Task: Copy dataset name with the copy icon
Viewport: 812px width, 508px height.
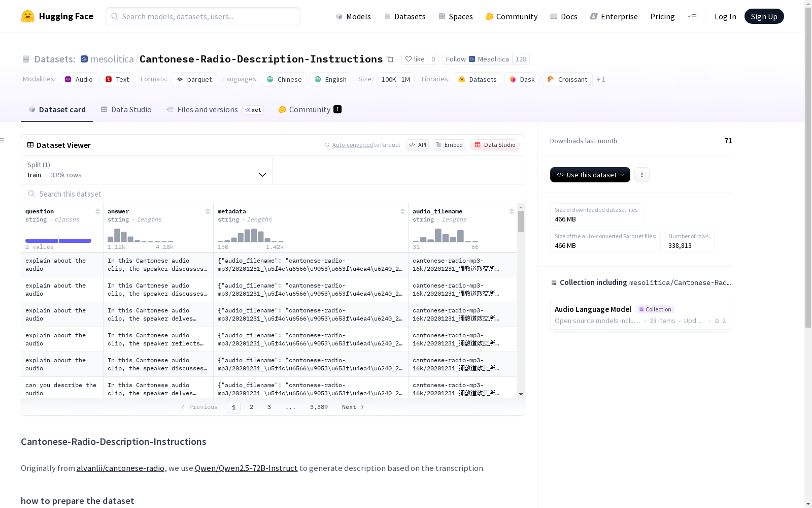Action: point(390,59)
